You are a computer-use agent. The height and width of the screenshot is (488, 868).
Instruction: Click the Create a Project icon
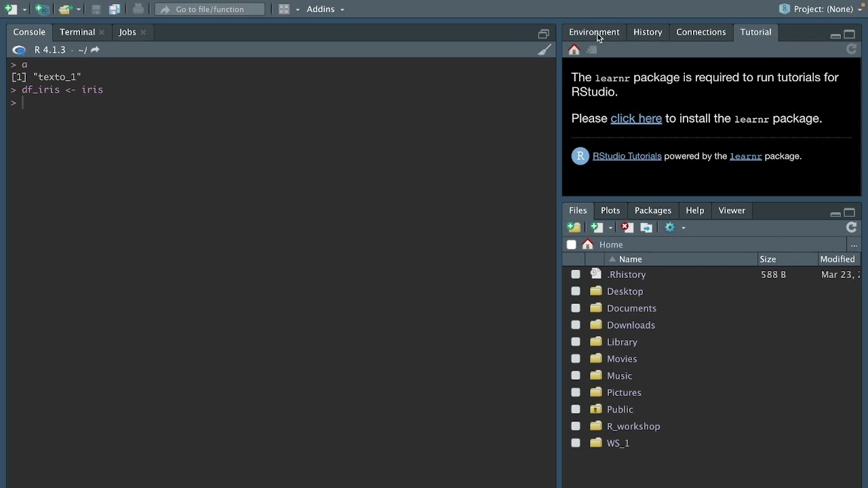(42, 9)
